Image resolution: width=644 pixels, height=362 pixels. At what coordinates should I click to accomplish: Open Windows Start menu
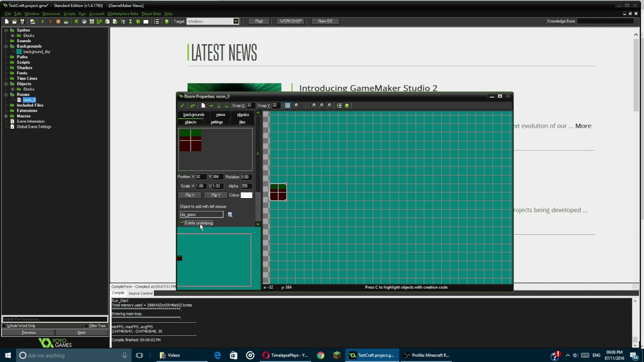[x=8, y=355]
